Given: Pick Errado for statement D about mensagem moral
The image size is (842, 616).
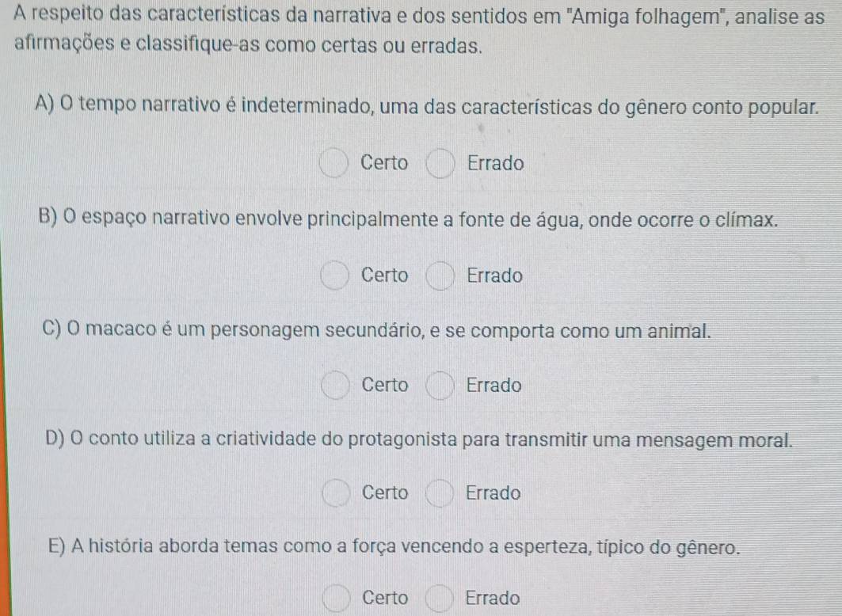Looking at the screenshot, I should coord(440,493).
